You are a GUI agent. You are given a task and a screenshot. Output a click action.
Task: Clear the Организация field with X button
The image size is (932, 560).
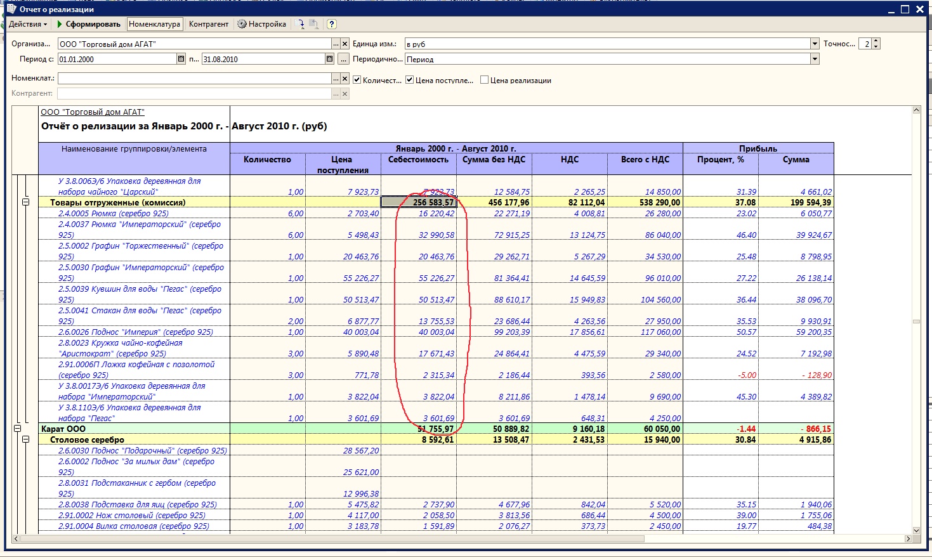345,44
